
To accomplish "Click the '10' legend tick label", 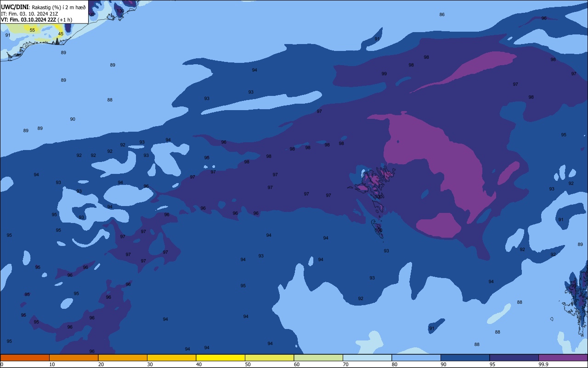I will tap(52, 364).
